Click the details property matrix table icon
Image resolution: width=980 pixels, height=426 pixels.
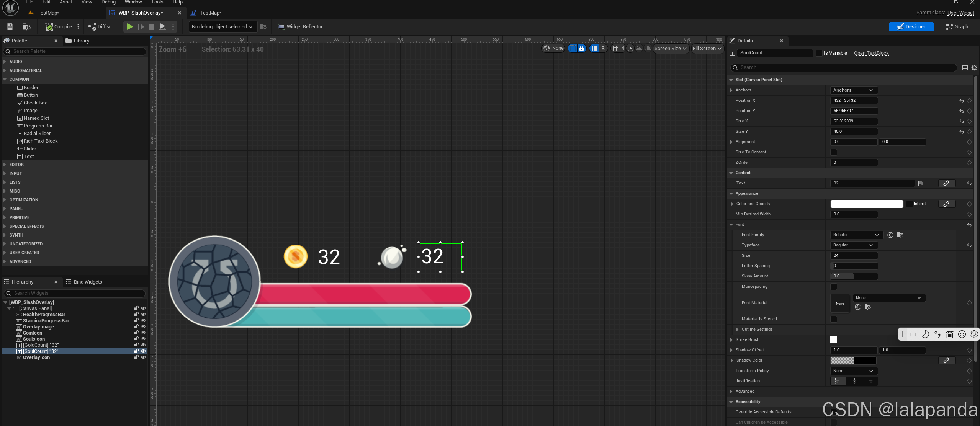[x=965, y=68]
